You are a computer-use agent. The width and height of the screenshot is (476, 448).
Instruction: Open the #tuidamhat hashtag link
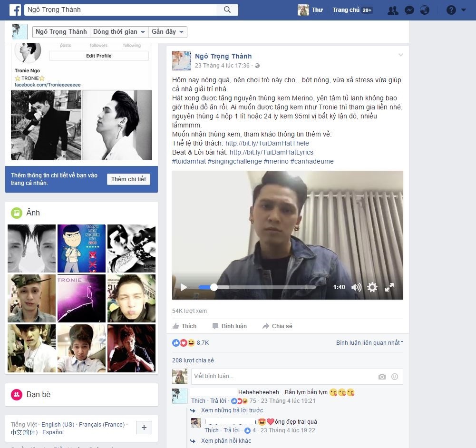(188, 161)
